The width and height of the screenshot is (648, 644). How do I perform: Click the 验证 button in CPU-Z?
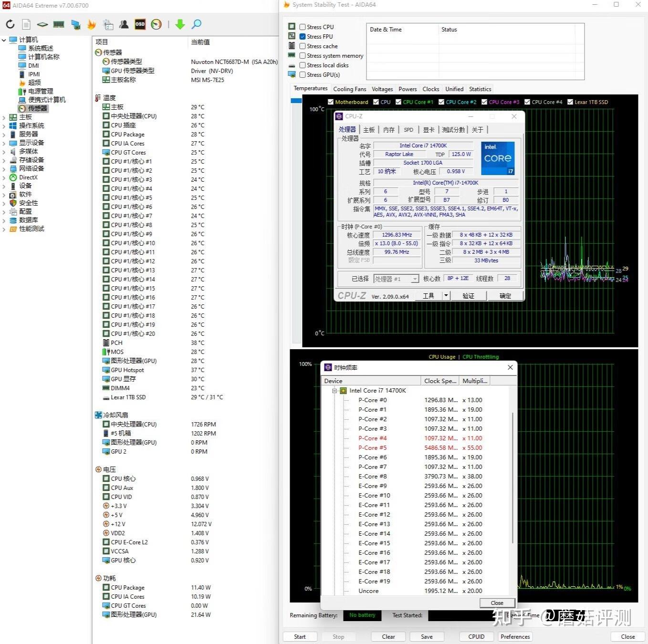pos(468,295)
